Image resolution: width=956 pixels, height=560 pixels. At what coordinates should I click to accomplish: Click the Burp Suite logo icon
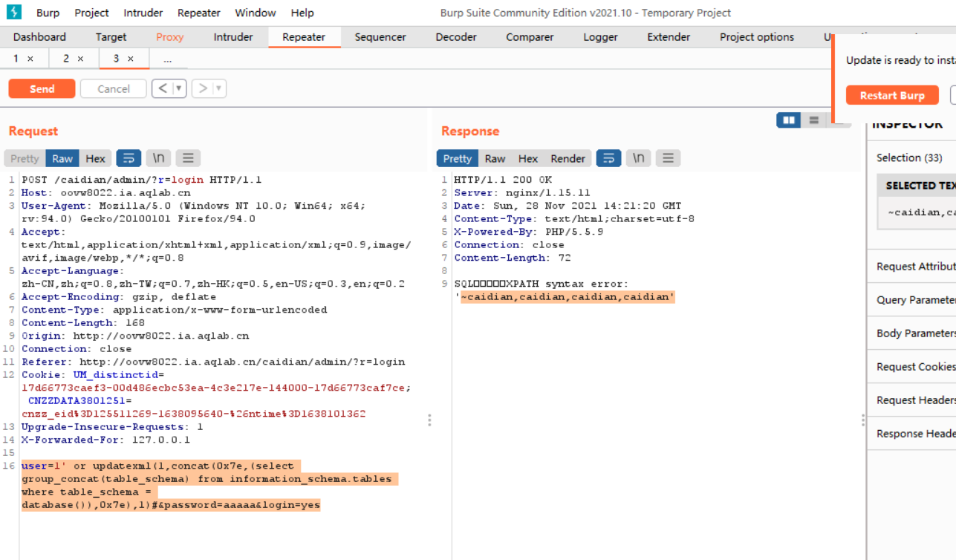(x=14, y=13)
